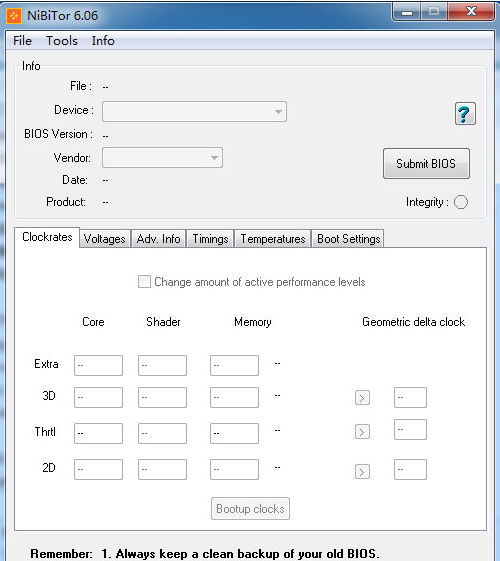Screen dimensions: 500x561
Task: Open the File menu
Action: (23, 41)
